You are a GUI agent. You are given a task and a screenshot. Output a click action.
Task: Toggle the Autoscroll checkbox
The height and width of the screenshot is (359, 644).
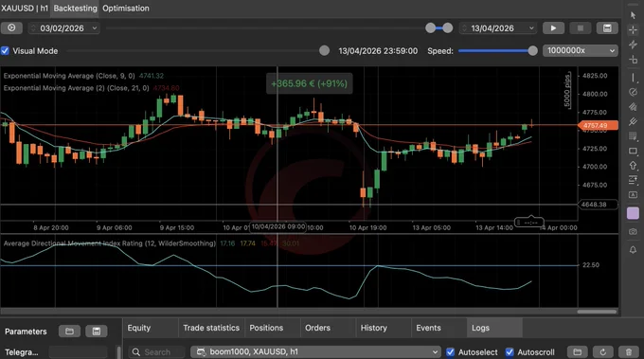point(510,352)
